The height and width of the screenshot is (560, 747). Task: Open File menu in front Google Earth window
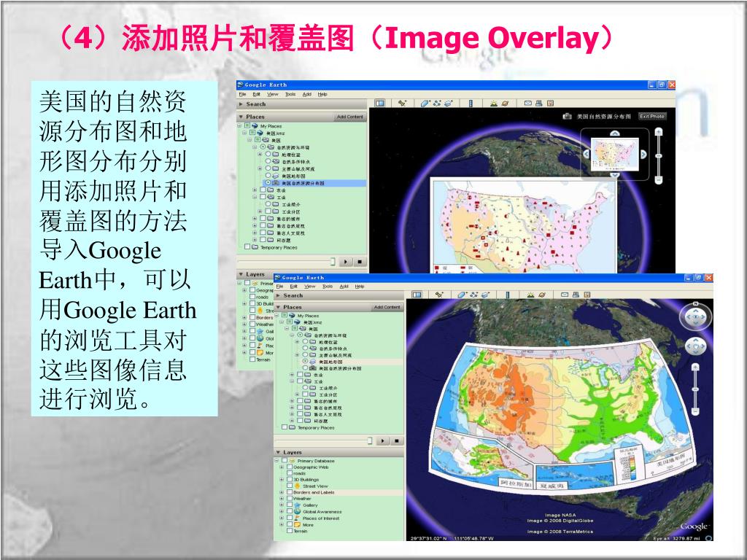pos(279,286)
